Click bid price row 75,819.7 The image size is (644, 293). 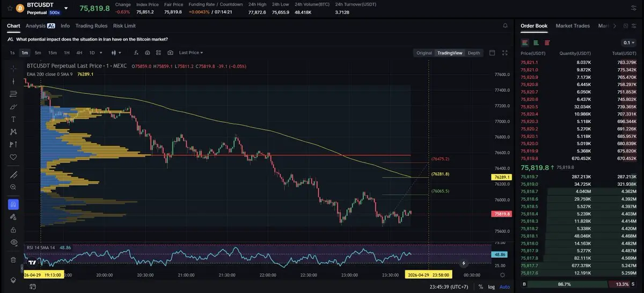pyautogui.click(x=579, y=177)
